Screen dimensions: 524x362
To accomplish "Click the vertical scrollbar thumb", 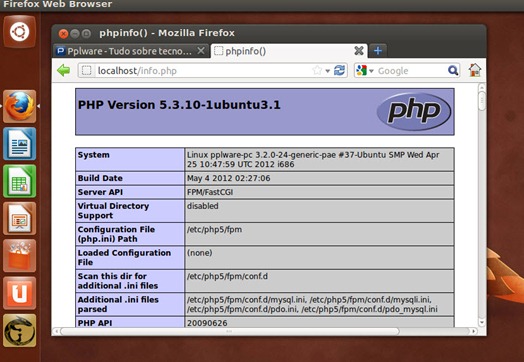I will click(482, 101).
